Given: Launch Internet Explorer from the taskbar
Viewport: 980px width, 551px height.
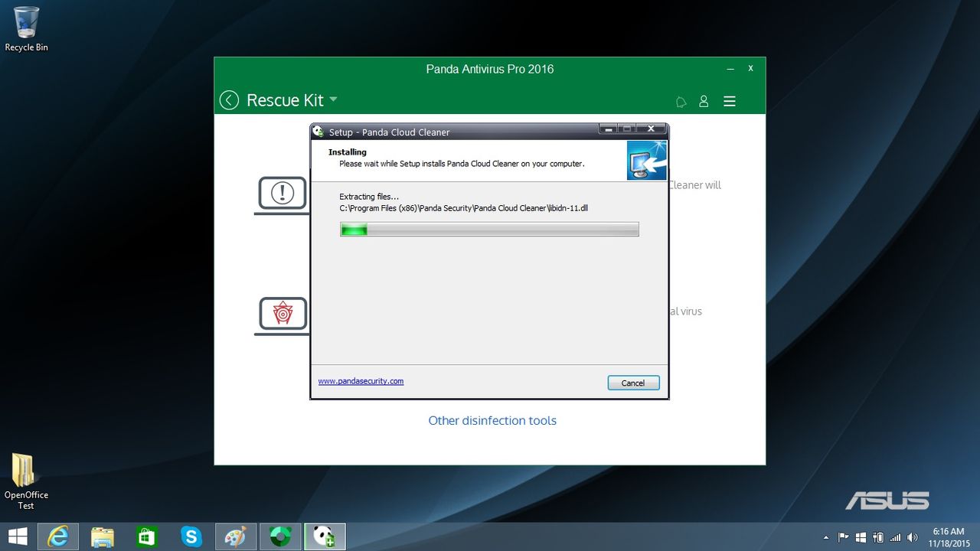Looking at the screenshot, I should click(58, 536).
